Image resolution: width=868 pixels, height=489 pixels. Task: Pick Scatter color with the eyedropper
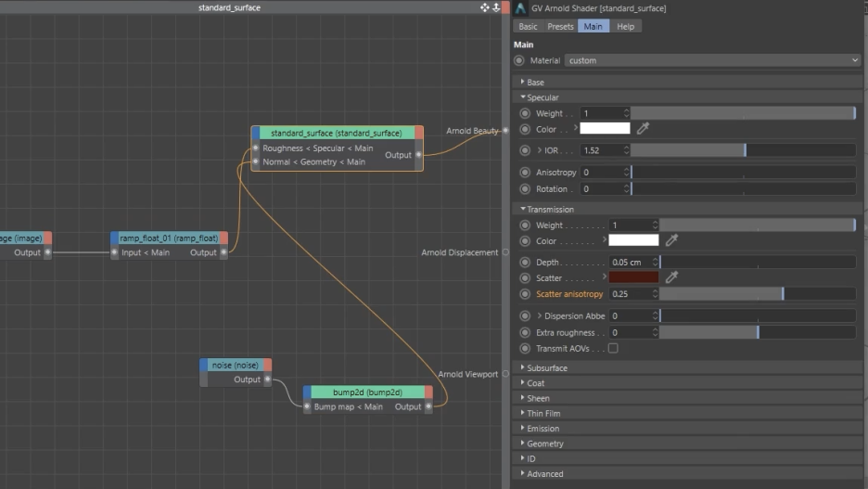[671, 277]
